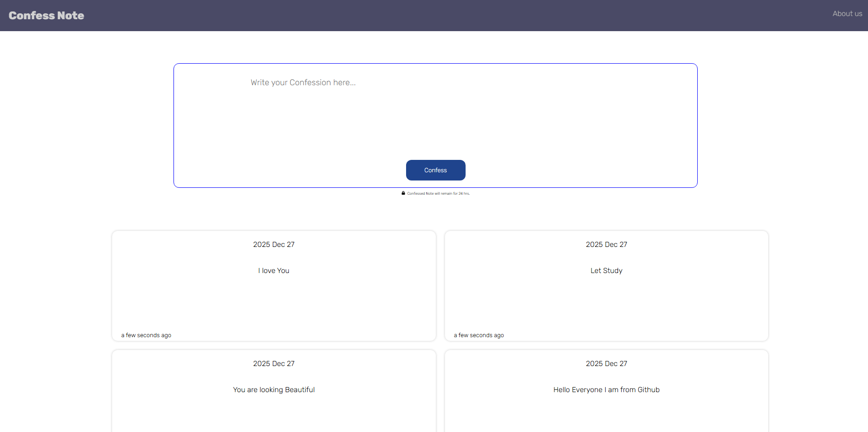The width and height of the screenshot is (868, 432).
Task: Click the date above "Let Study"
Action: tap(606, 245)
